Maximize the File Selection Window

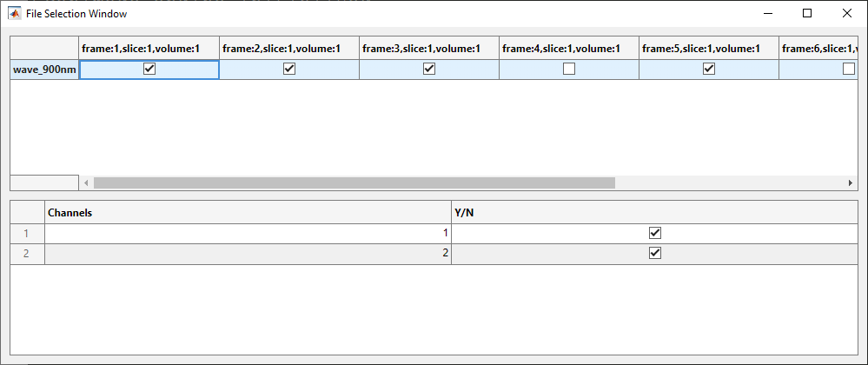(807, 14)
